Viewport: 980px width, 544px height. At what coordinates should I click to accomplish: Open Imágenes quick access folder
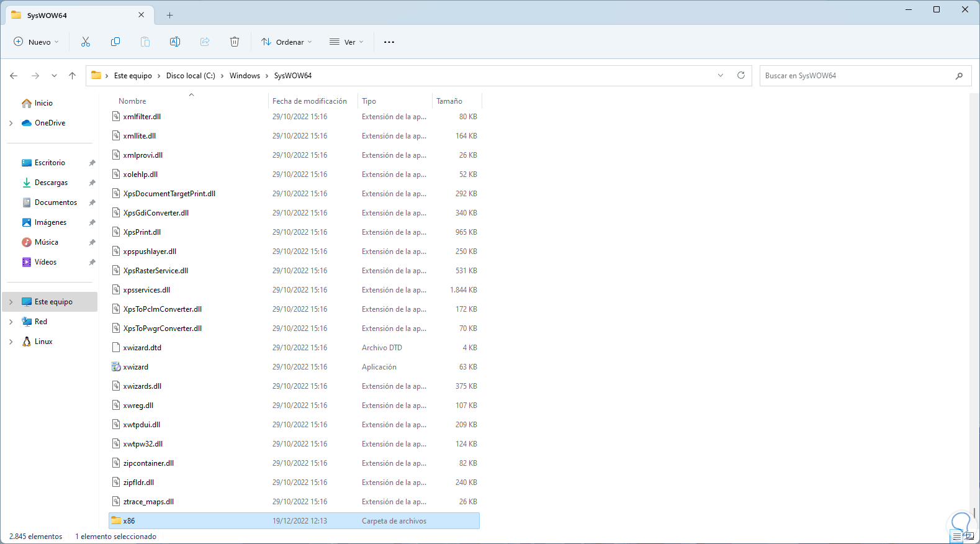(x=50, y=222)
